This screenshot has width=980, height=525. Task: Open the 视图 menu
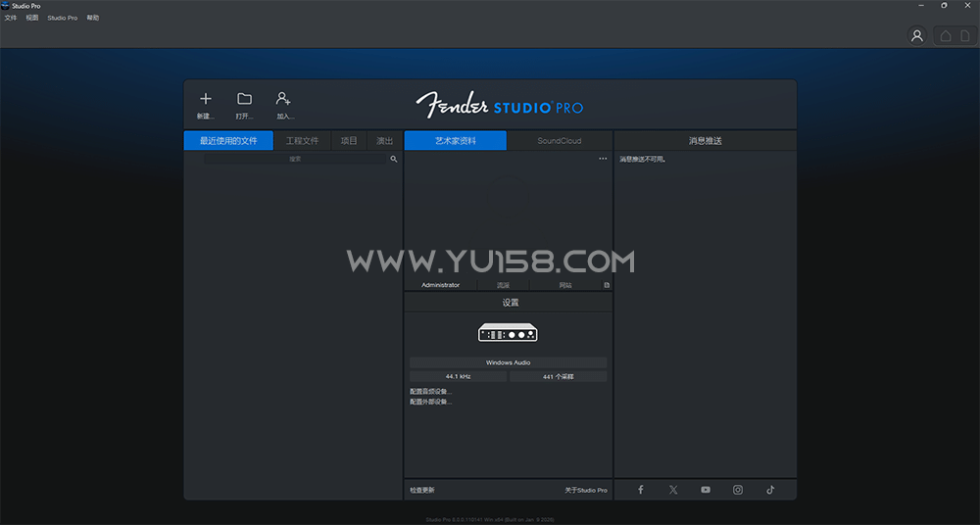coord(32,18)
